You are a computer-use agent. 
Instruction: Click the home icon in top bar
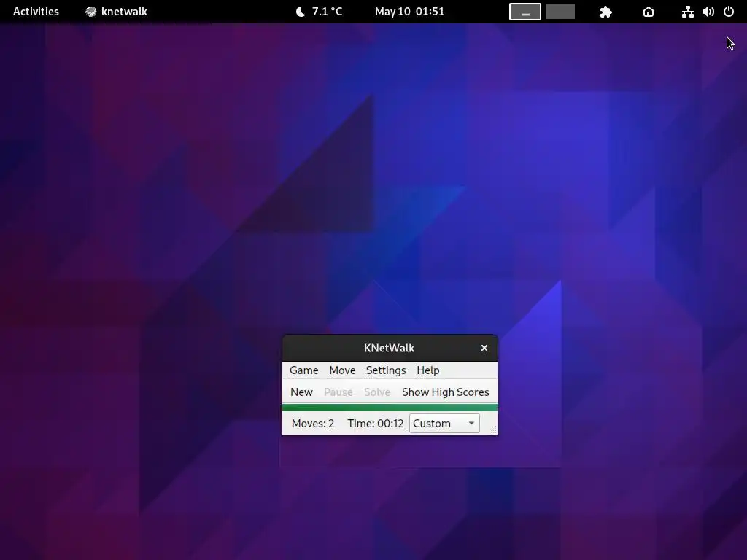649,12
